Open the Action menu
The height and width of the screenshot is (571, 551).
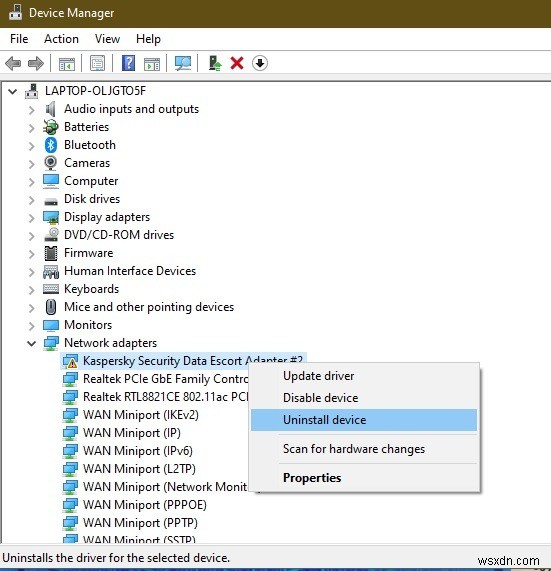61,39
